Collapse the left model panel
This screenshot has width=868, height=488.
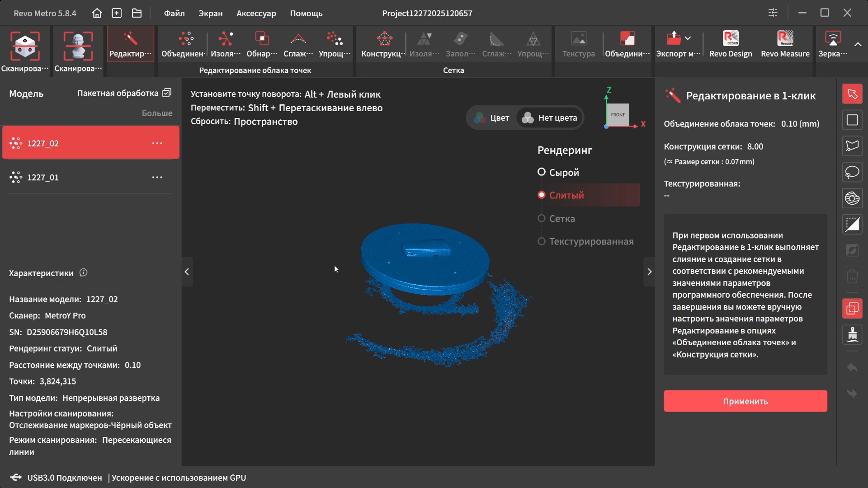pos(187,272)
